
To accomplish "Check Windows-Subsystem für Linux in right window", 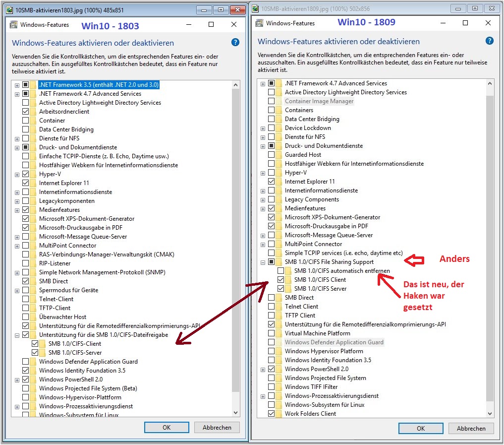I will coord(271,404).
